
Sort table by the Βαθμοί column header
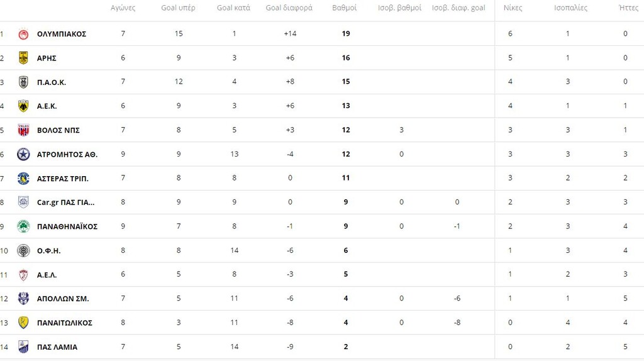(344, 8)
